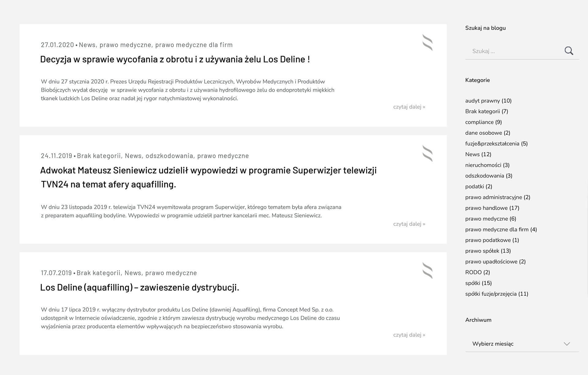Click czytaj dalej on the 17.07.2019 post

point(409,335)
